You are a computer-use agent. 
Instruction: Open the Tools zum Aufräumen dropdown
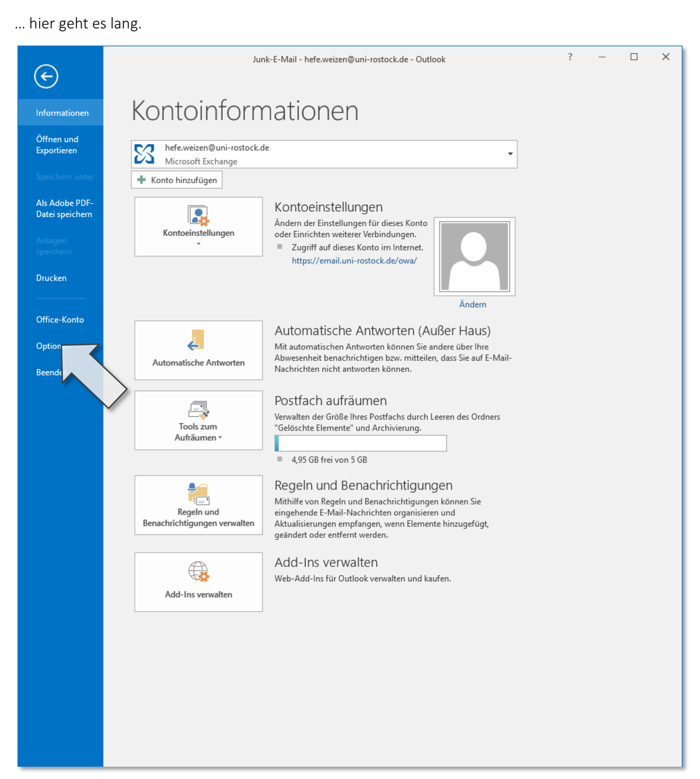coord(198,420)
